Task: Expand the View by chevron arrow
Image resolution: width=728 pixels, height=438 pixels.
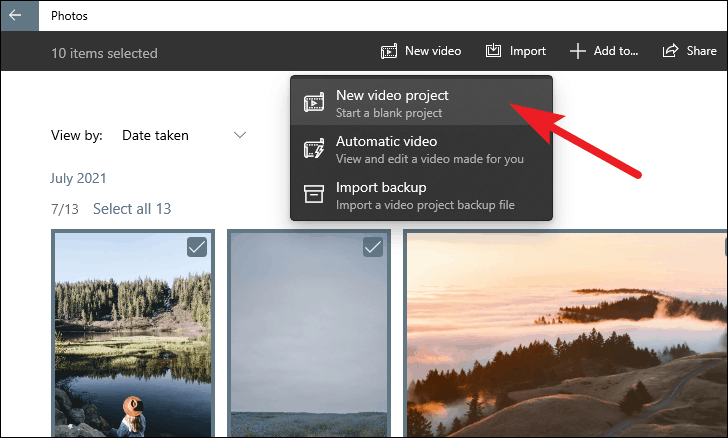Action: [x=240, y=135]
